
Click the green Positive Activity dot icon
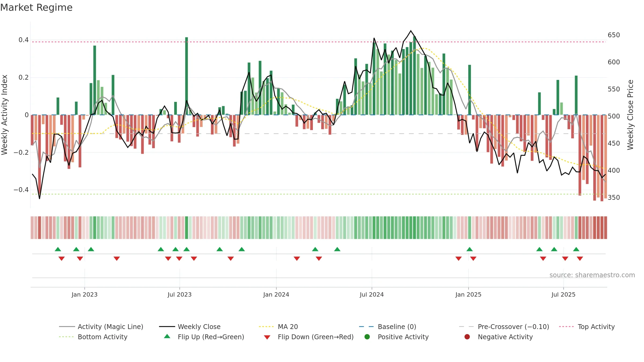367,337
